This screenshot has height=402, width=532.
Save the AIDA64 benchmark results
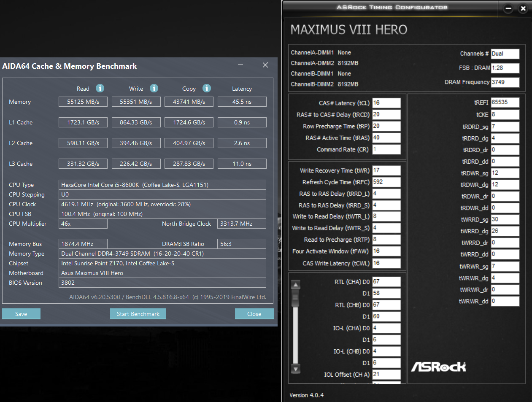21,314
